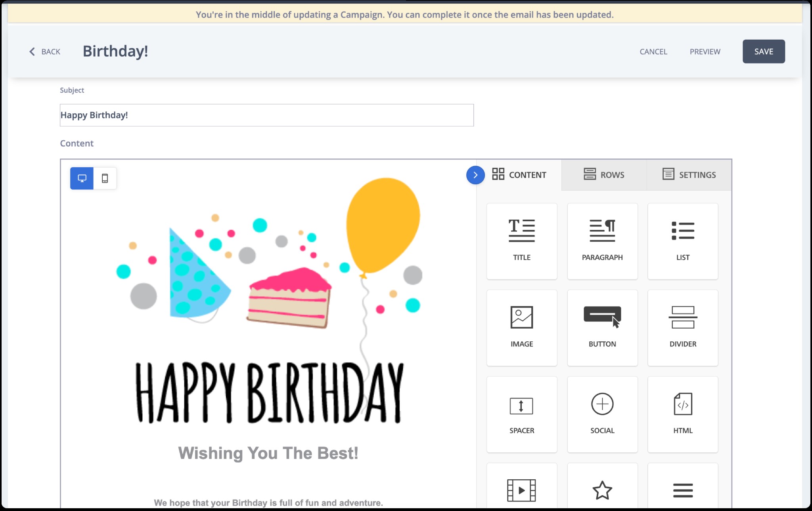The image size is (812, 511).
Task: Select the HTML content block
Action: [683, 414]
